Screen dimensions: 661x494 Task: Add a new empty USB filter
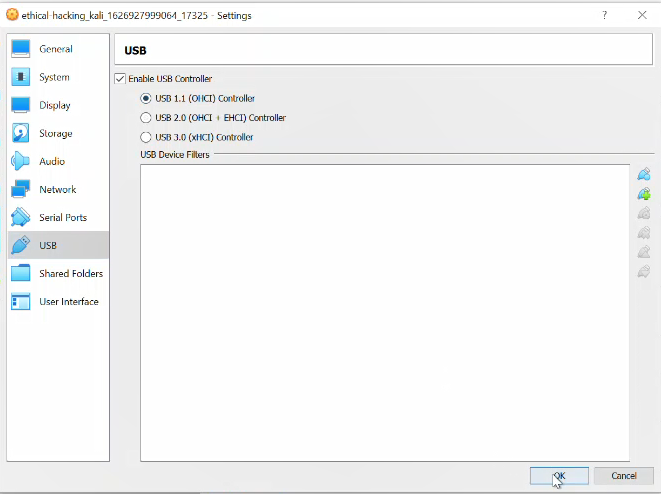644,174
